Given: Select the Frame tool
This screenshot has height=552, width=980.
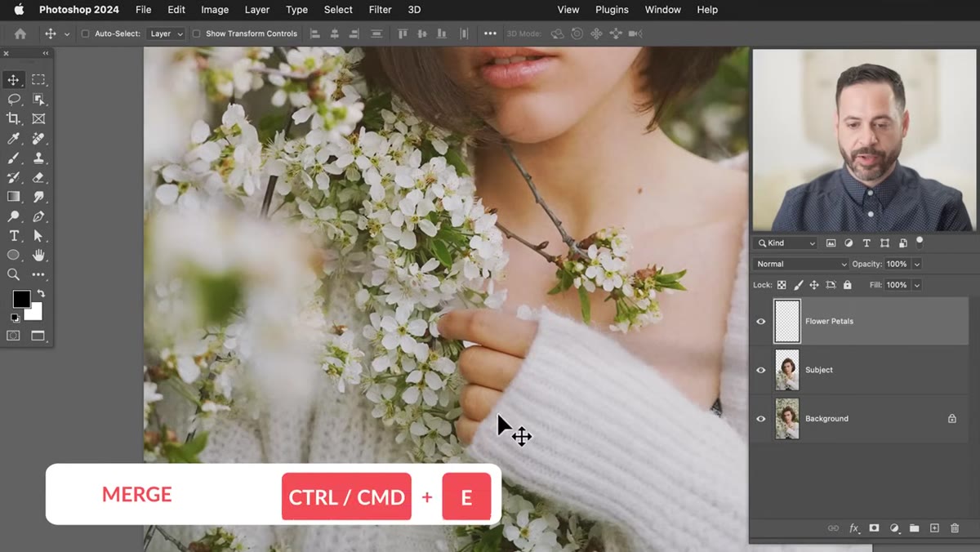Looking at the screenshot, I should [x=38, y=118].
